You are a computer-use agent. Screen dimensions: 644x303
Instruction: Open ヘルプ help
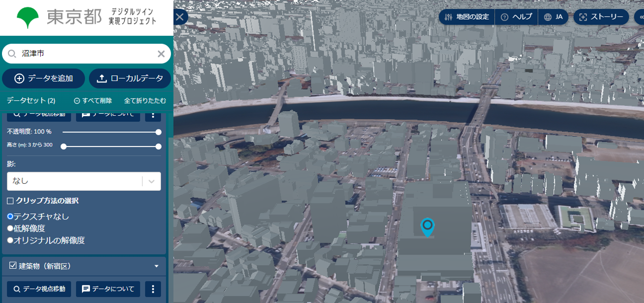516,17
